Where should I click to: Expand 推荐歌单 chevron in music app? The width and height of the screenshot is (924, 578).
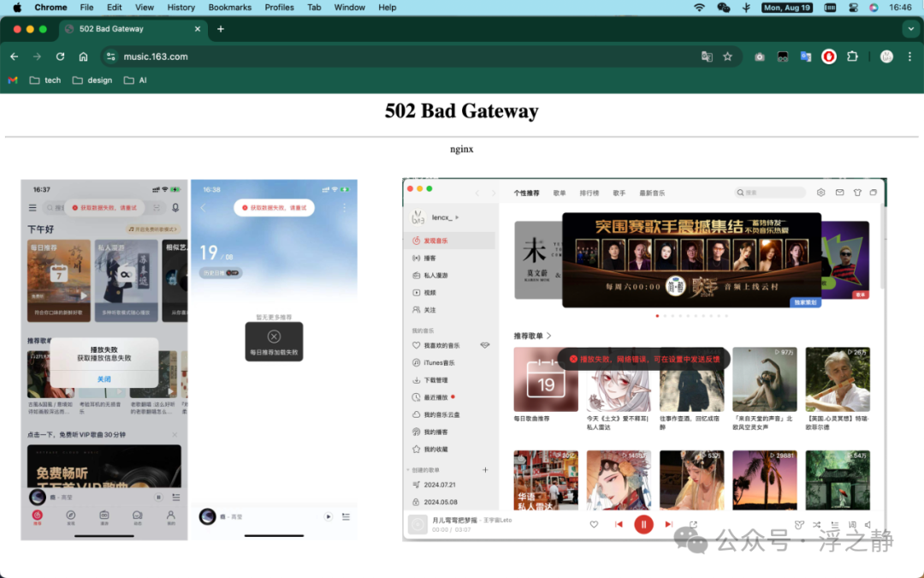(548, 336)
